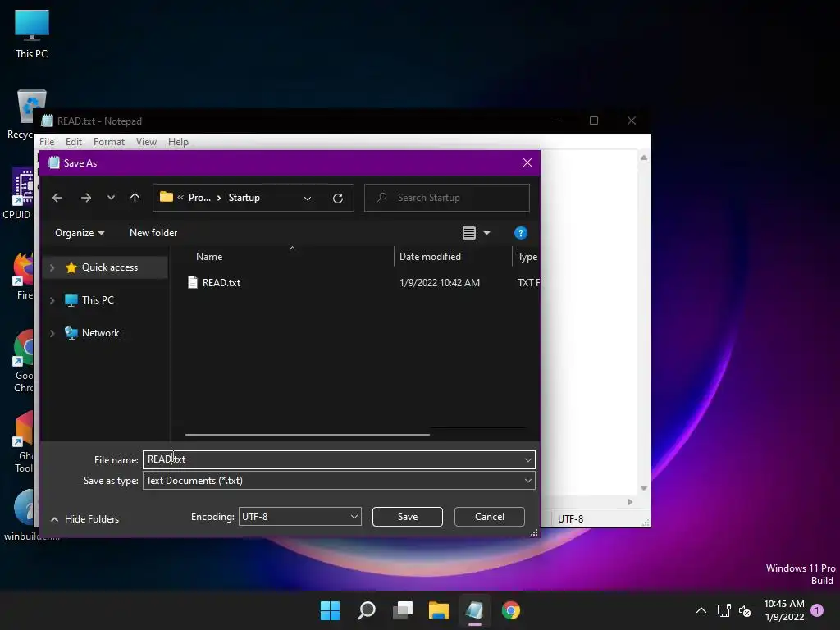
Task: Open Notepad File menu
Action: 47,142
